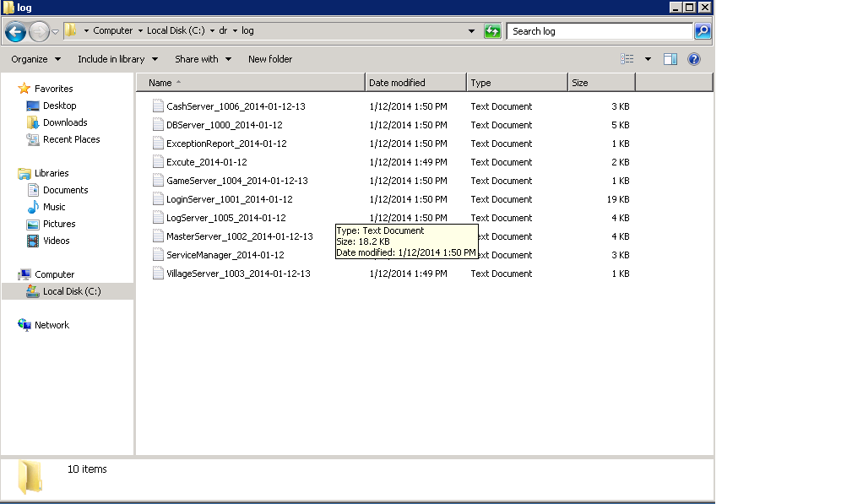
Task: Click the New folder button
Action: pos(270,59)
